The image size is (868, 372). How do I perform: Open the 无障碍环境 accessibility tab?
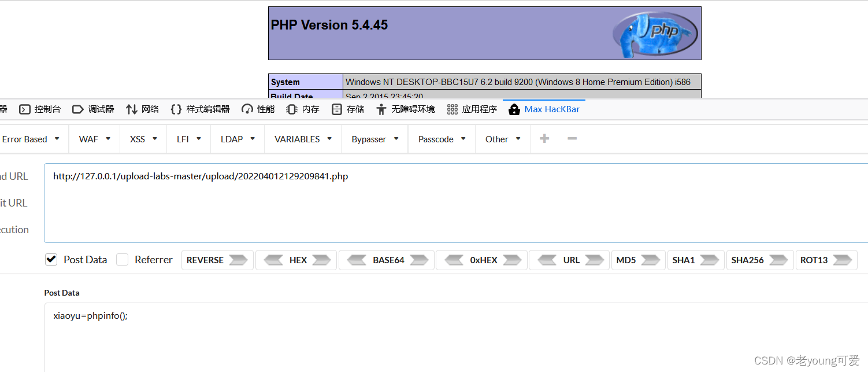(405, 109)
